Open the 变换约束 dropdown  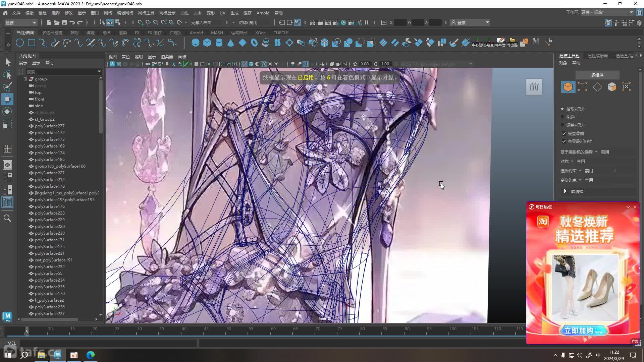(580, 180)
